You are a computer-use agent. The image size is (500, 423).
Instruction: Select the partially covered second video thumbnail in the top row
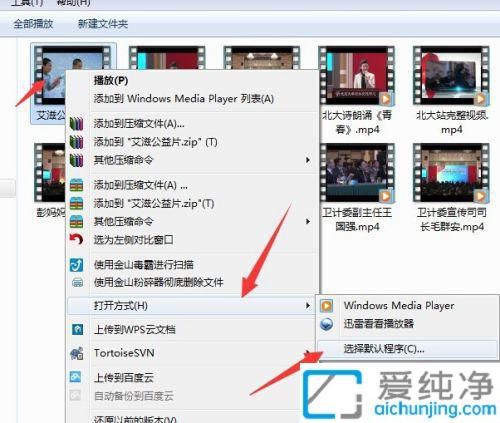coord(167,57)
